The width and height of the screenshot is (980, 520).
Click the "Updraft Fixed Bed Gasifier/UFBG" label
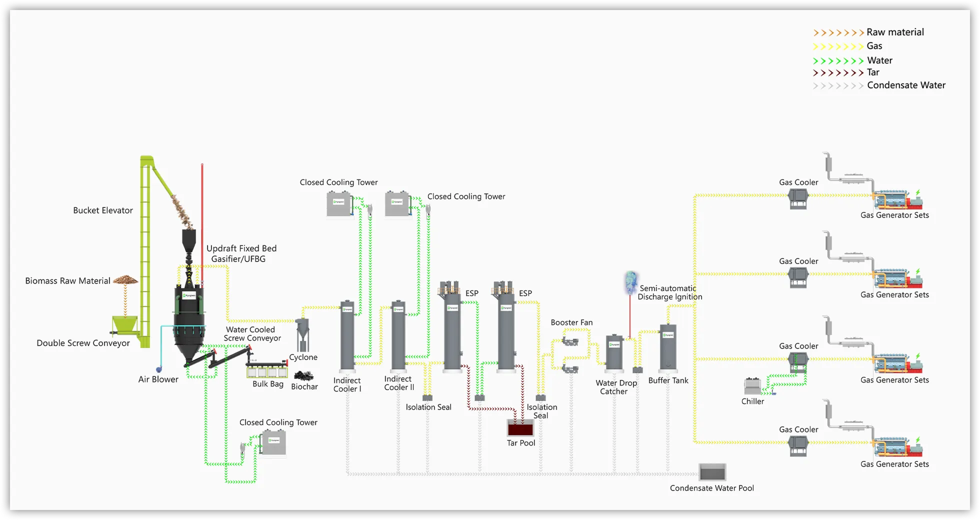(240, 253)
